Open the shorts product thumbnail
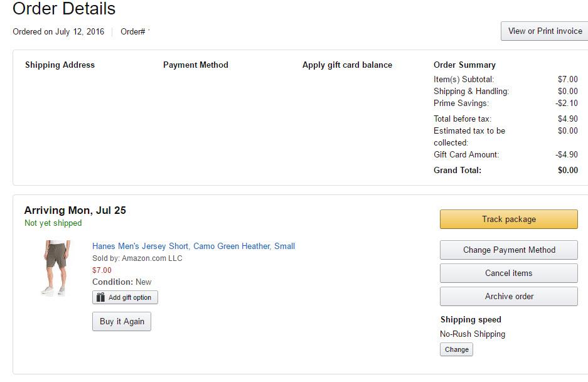Viewport: 588px width, 382px height. 55,268
